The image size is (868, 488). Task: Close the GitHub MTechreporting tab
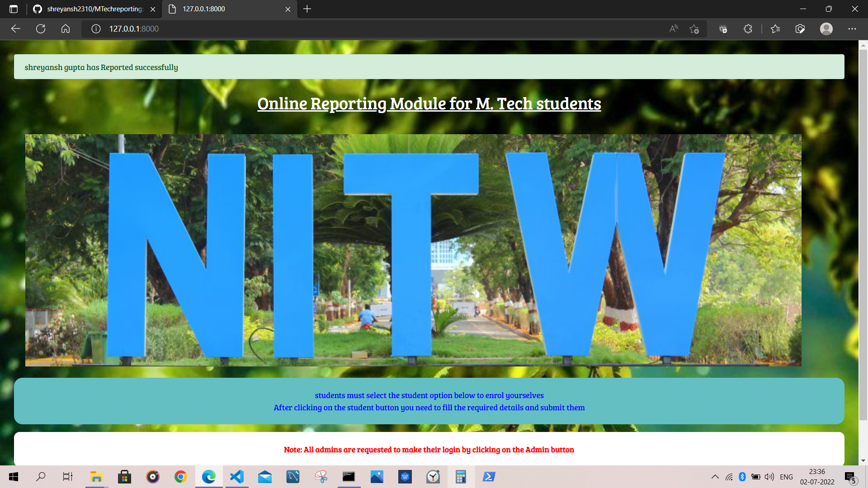[x=153, y=9]
